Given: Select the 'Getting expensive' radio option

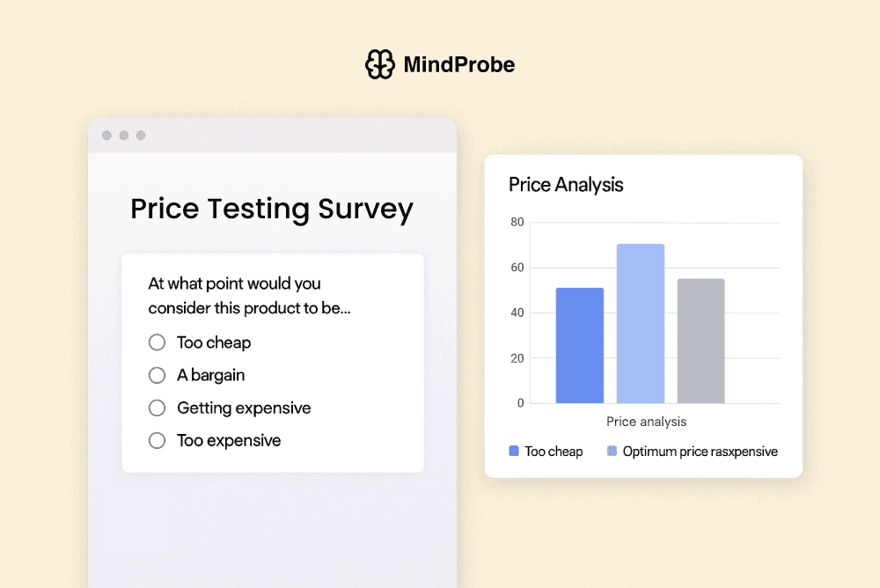Looking at the screenshot, I should 157,408.
